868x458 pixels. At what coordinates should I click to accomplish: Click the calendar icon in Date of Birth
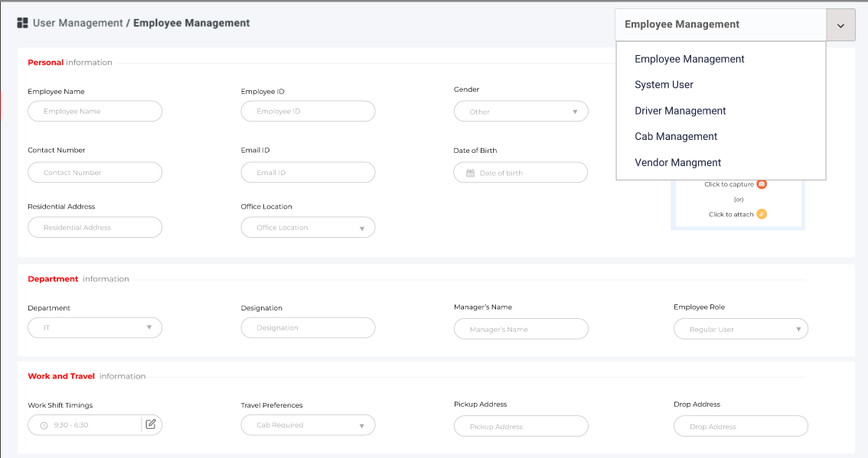point(470,173)
